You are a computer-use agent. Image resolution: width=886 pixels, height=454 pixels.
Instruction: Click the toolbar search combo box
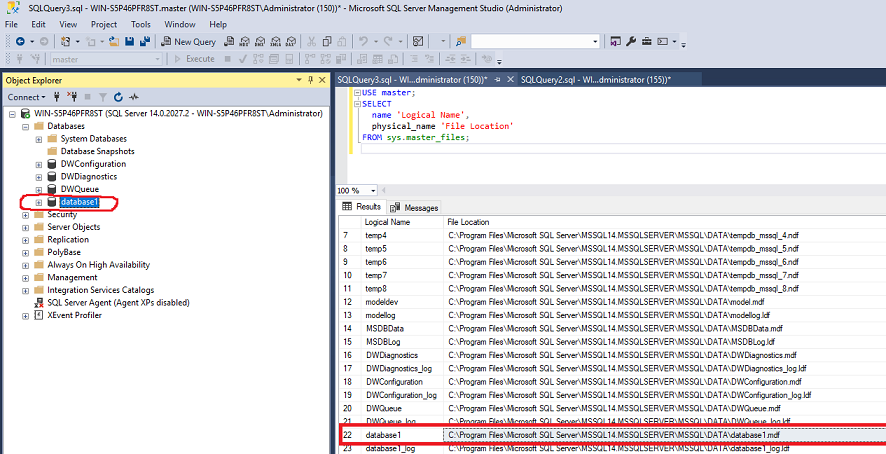pos(535,41)
